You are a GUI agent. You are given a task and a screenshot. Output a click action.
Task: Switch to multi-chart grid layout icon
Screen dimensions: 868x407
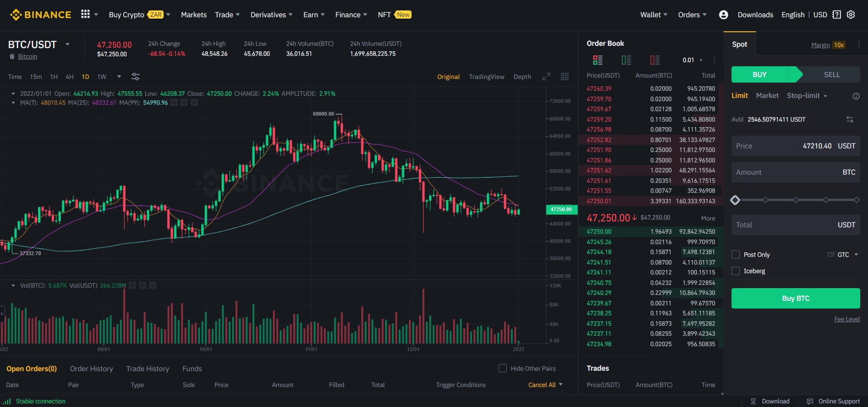(565, 77)
